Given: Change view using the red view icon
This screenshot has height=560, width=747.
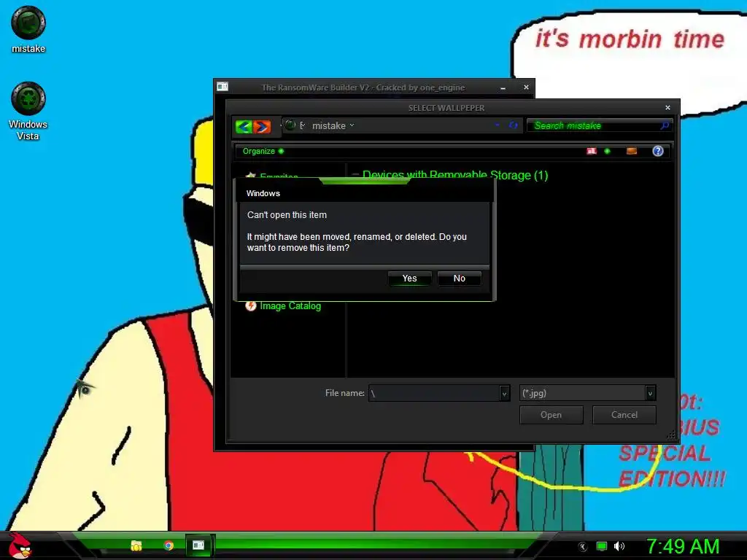Looking at the screenshot, I should tap(592, 151).
